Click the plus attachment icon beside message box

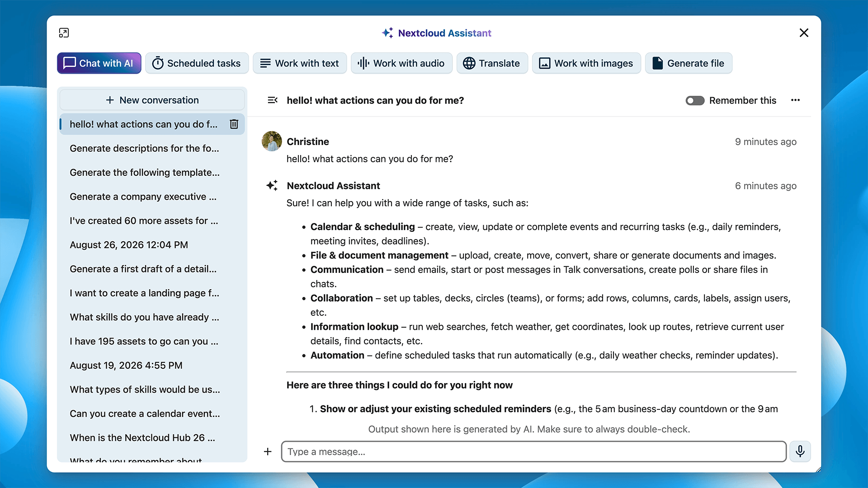268,451
